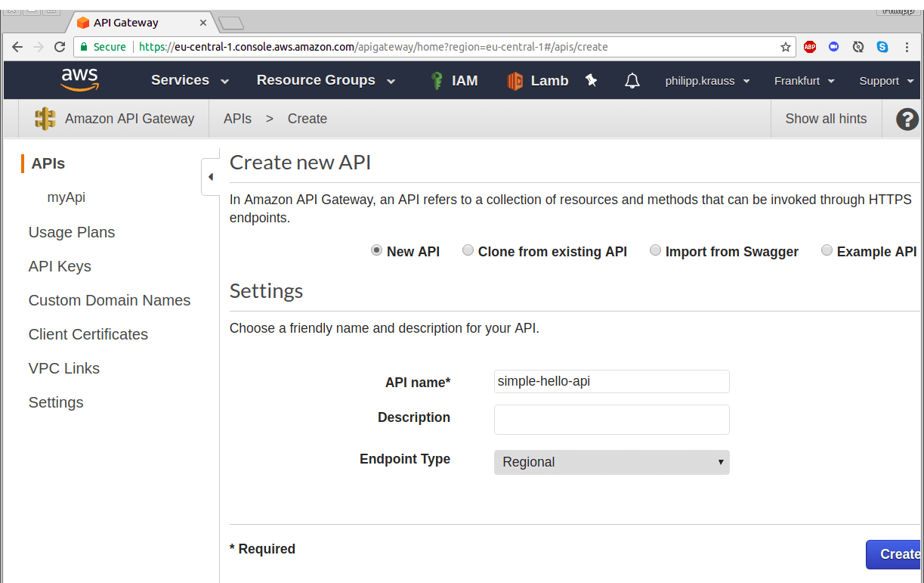Image resolution: width=924 pixels, height=583 pixels.
Task: Click the Adblock Plus extension icon
Action: (810, 47)
